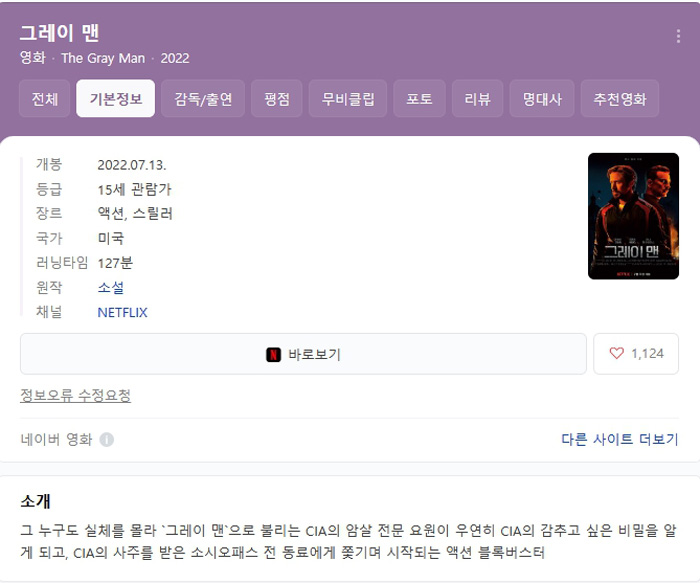Switch to the 포토 tab
Screen dimensions: 700x583
(419, 99)
